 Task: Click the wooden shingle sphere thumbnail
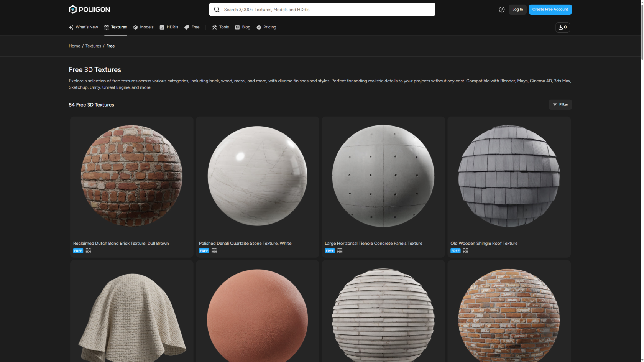(x=509, y=176)
